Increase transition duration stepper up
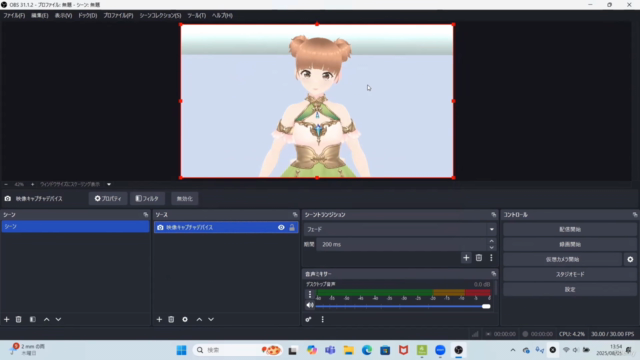 [491, 241]
